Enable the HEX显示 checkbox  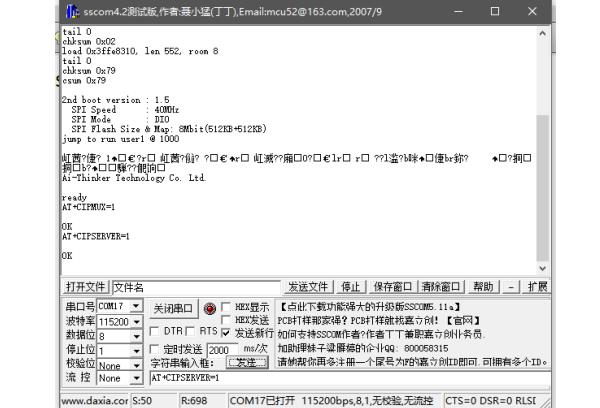click(227, 306)
